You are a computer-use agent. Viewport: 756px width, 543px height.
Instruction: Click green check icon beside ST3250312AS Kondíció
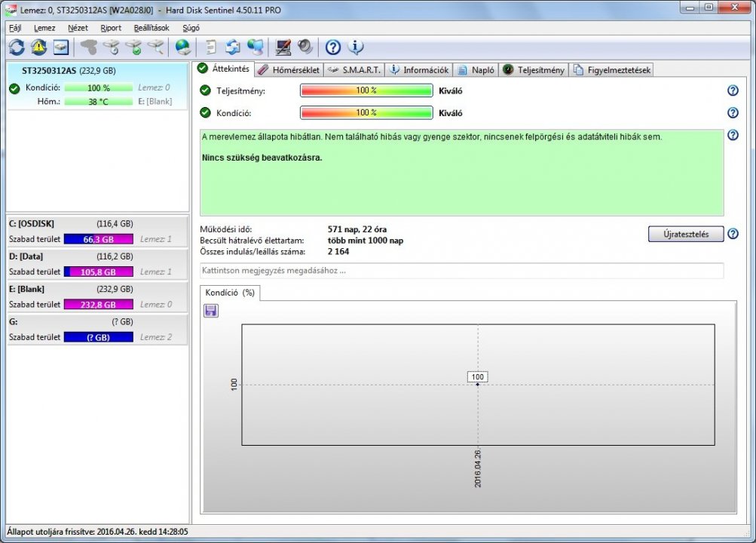[x=14, y=87]
